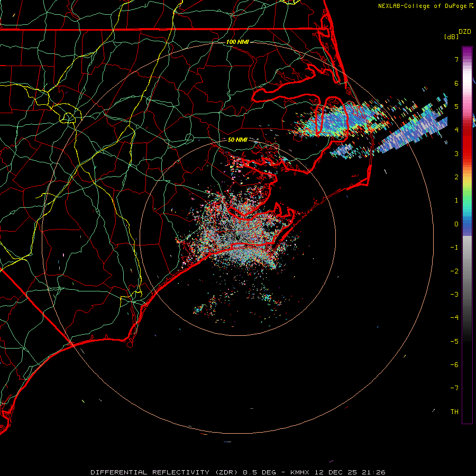Click the scale value -4
Screen dimensions: 476x476
tap(454, 318)
